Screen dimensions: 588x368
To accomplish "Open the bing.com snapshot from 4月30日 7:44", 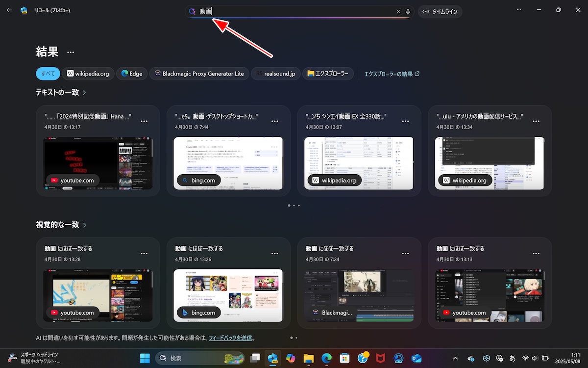I will (228, 163).
